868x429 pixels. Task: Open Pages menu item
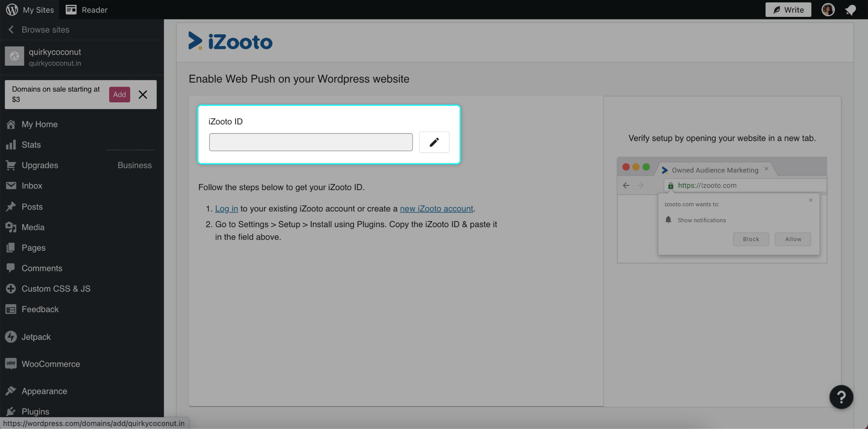click(x=34, y=248)
